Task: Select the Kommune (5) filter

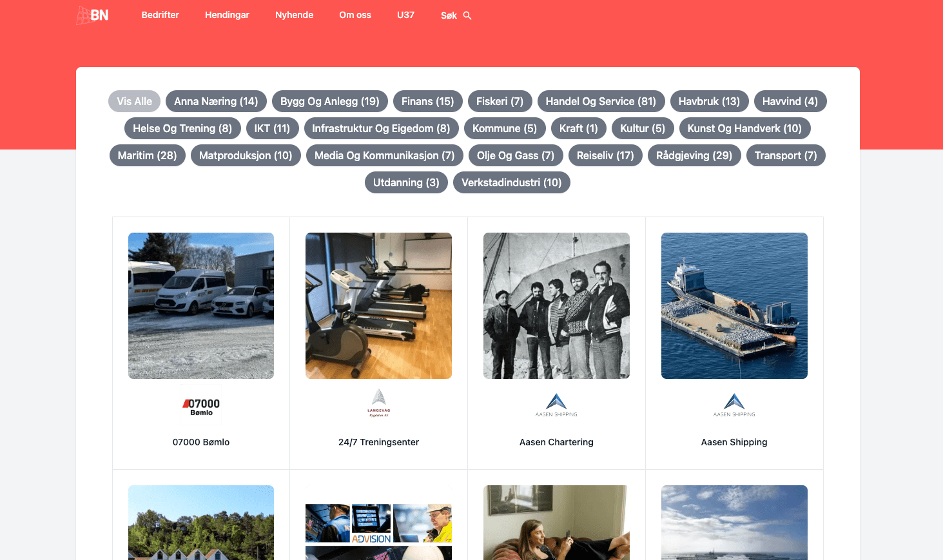Action: 505,128
